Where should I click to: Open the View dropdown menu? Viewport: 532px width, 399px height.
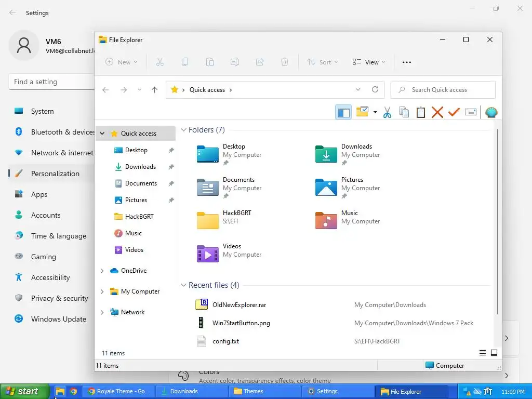(x=369, y=62)
